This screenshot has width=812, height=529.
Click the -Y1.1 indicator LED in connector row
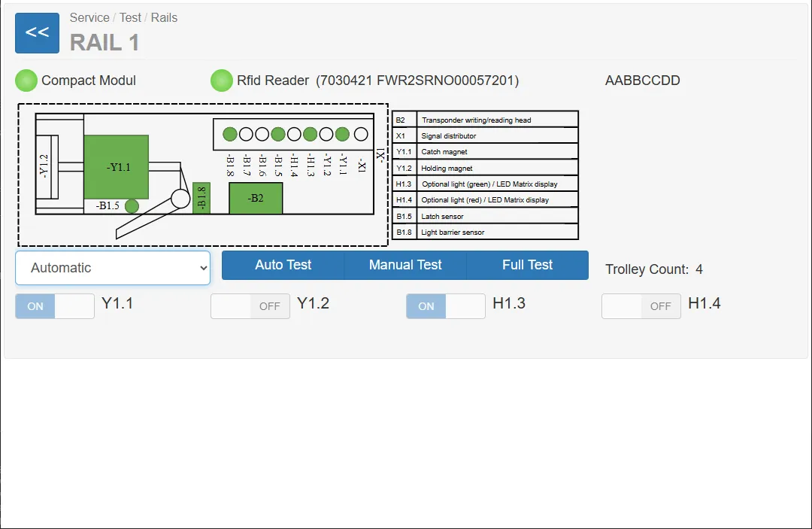[x=342, y=134]
